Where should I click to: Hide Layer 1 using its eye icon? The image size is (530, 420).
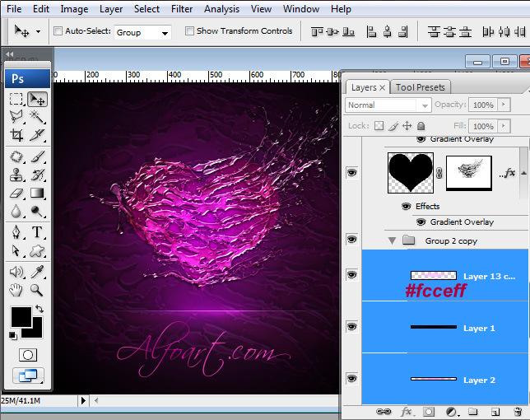[352, 328]
